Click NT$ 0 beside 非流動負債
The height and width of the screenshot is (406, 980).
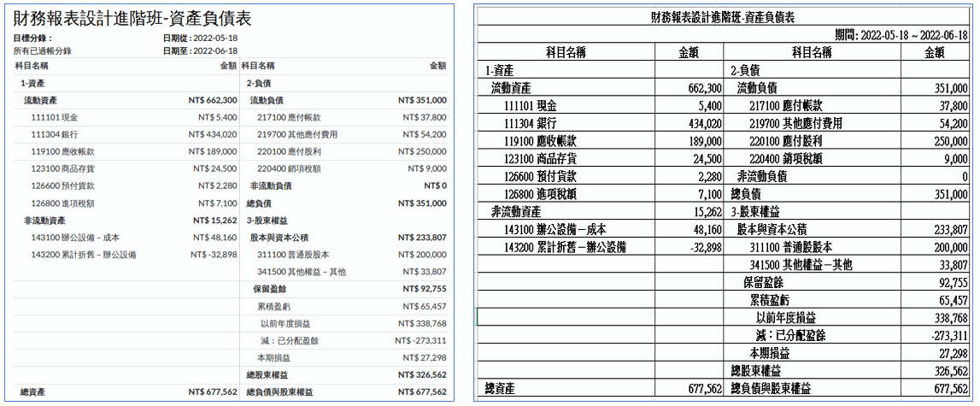pos(435,185)
